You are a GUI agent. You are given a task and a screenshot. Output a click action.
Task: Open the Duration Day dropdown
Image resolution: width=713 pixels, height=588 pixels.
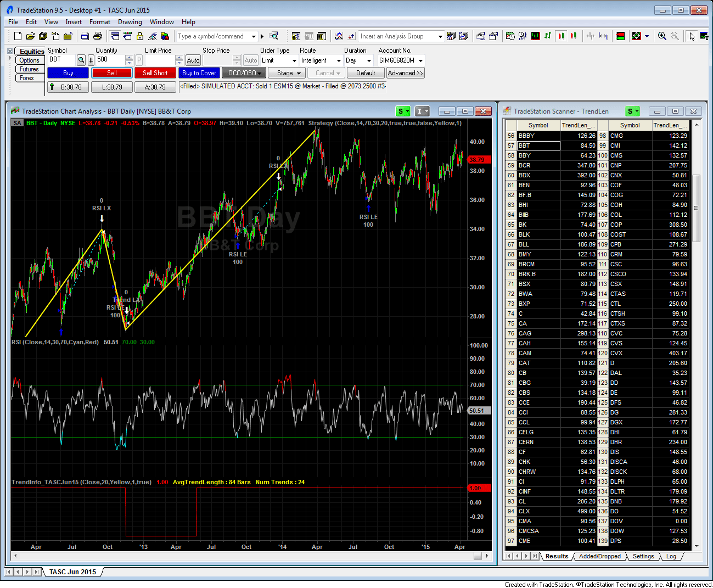pos(369,60)
